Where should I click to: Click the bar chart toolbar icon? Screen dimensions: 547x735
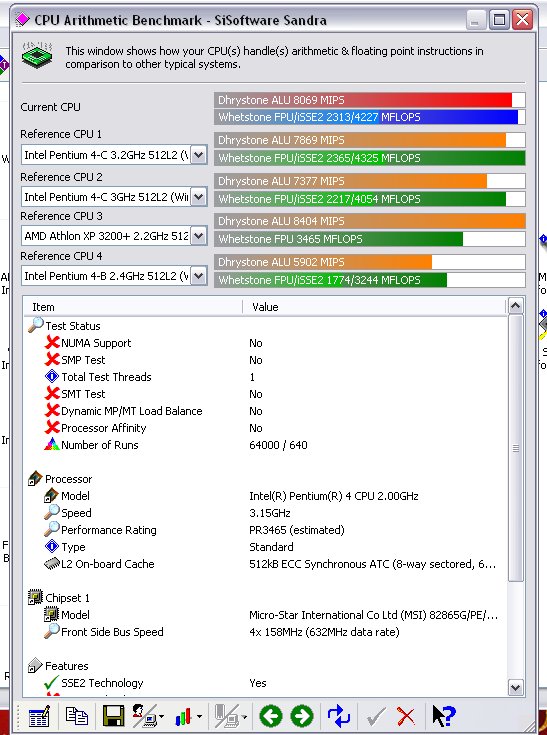[x=183, y=716]
